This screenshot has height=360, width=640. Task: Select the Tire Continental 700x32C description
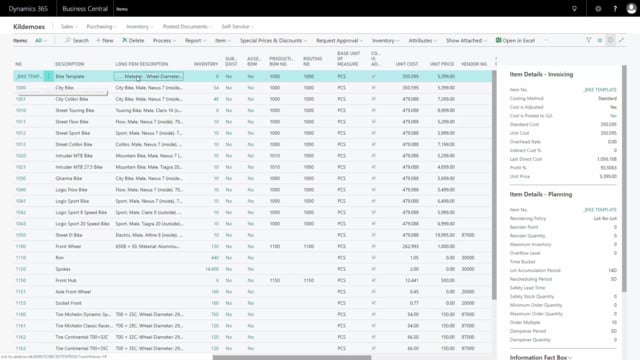[x=82, y=337]
